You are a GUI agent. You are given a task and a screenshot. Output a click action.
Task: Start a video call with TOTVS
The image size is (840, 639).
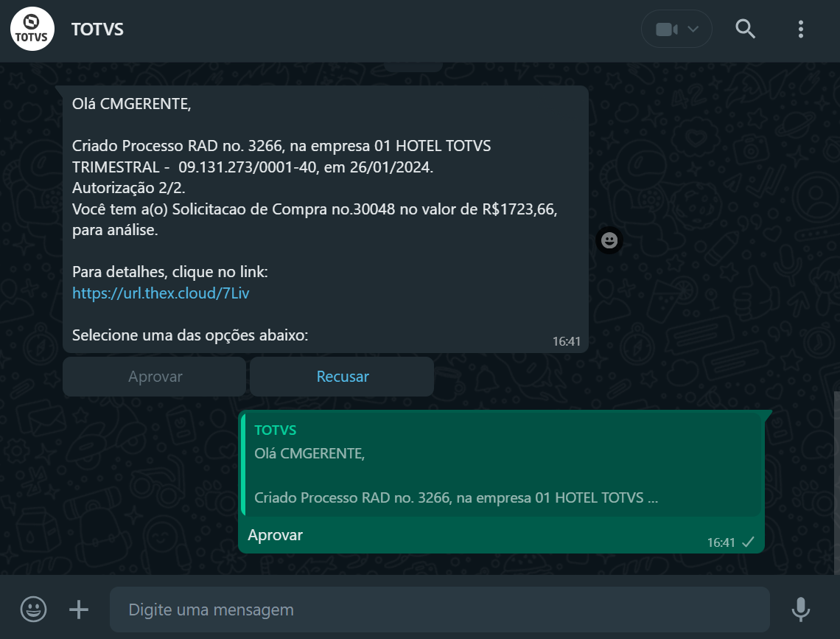point(666,29)
